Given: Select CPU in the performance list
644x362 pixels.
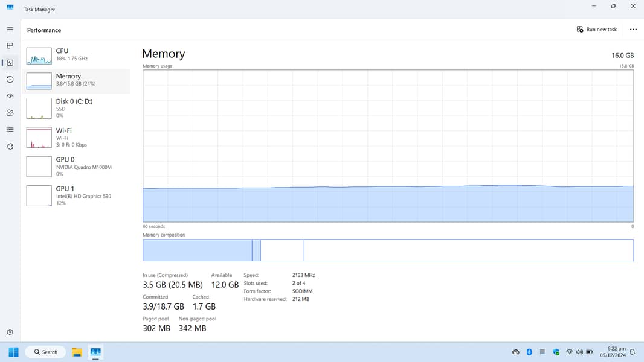Looking at the screenshot, I should 77,55.
